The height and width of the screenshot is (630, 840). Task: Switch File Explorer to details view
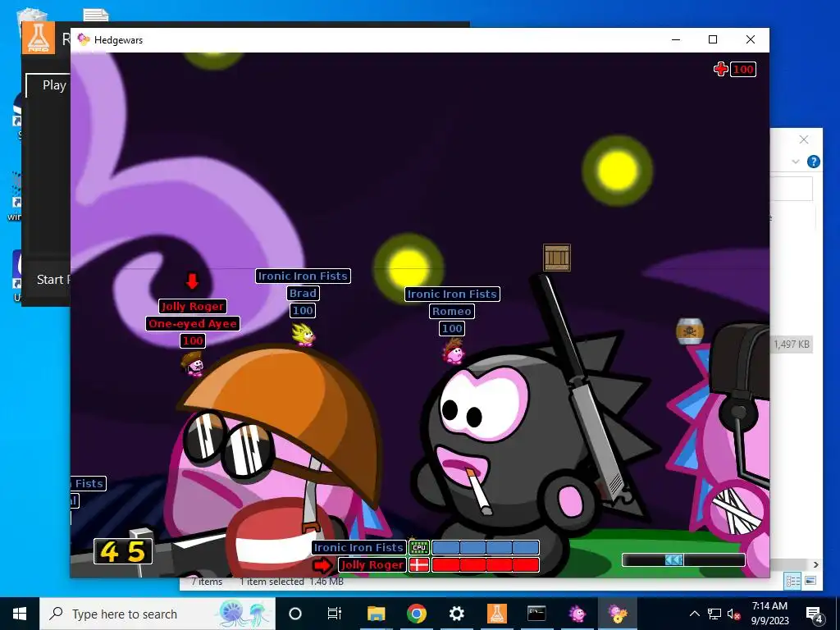pyautogui.click(x=793, y=581)
